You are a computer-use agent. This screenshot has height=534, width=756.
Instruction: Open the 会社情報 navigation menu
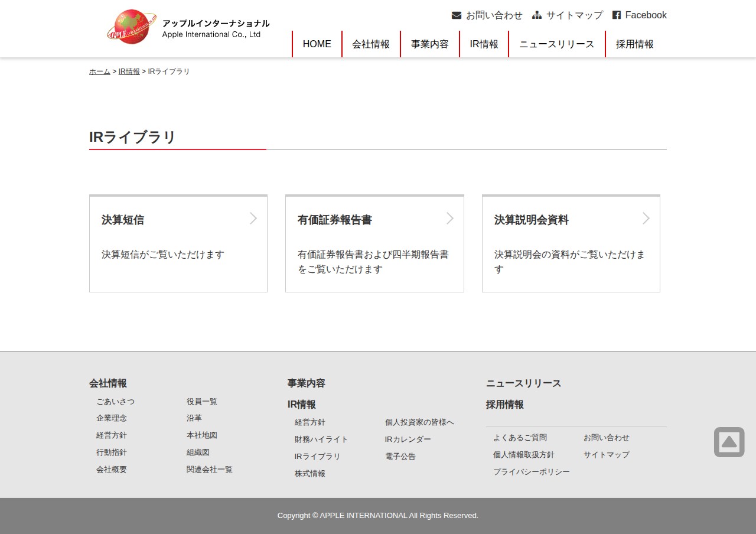[371, 44]
